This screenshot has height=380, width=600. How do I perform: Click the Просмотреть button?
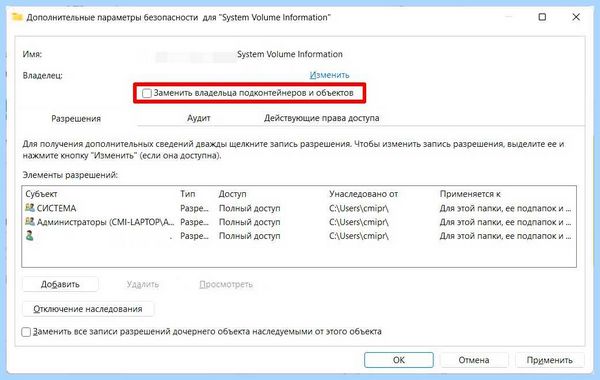(x=226, y=284)
